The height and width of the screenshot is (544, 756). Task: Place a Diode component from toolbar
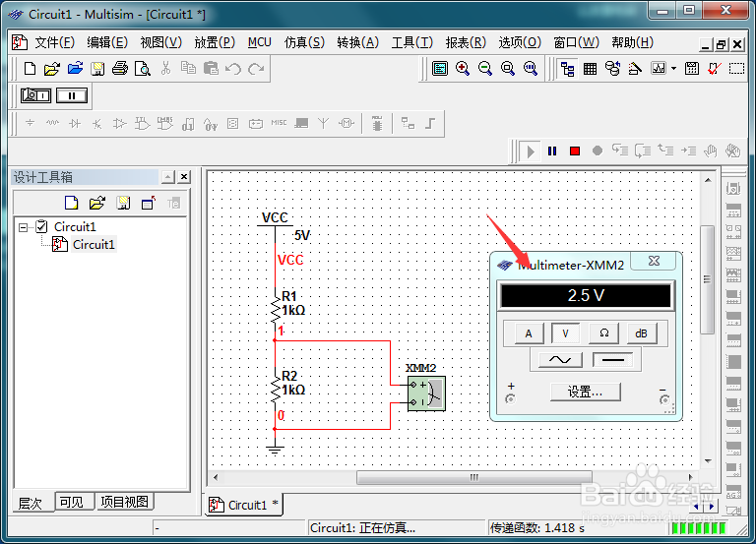pyautogui.click(x=75, y=124)
